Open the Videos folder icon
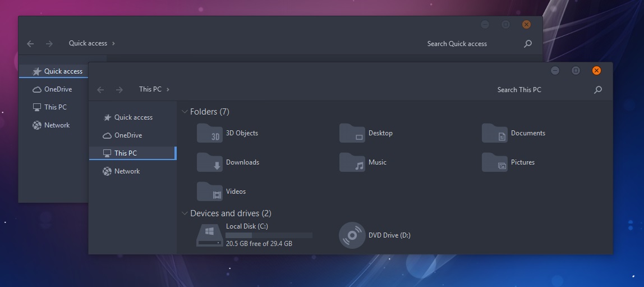644x287 pixels. pyautogui.click(x=210, y=192)
